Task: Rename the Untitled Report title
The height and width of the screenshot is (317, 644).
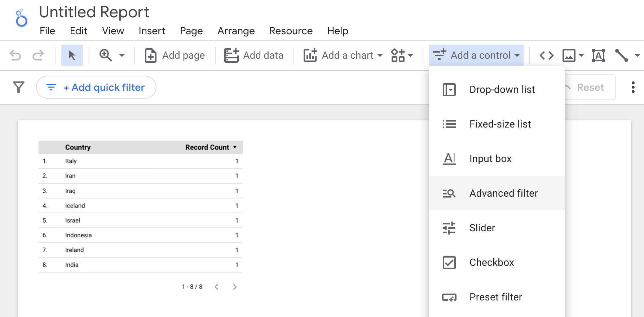Action: coord(94,12)
